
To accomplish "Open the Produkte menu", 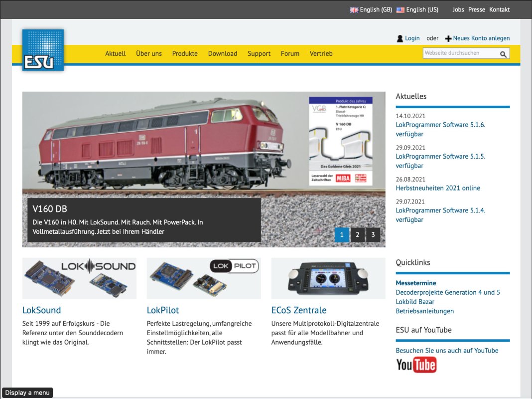I will 185,53.
